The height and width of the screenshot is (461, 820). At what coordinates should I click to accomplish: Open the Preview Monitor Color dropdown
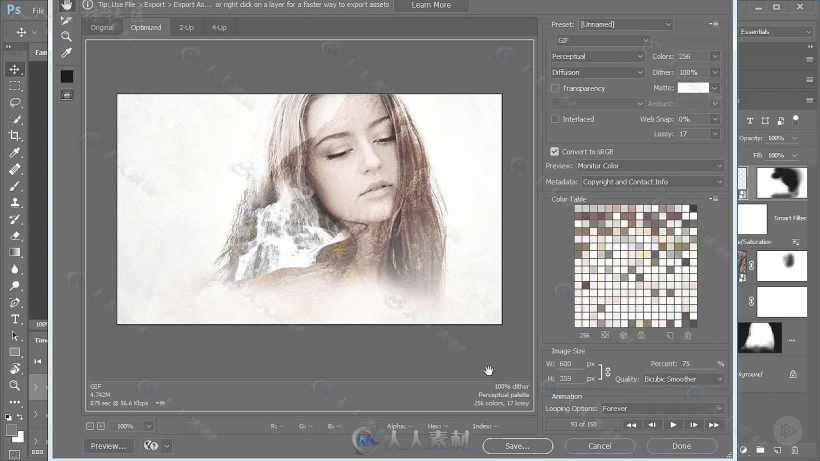click(649, 166)
